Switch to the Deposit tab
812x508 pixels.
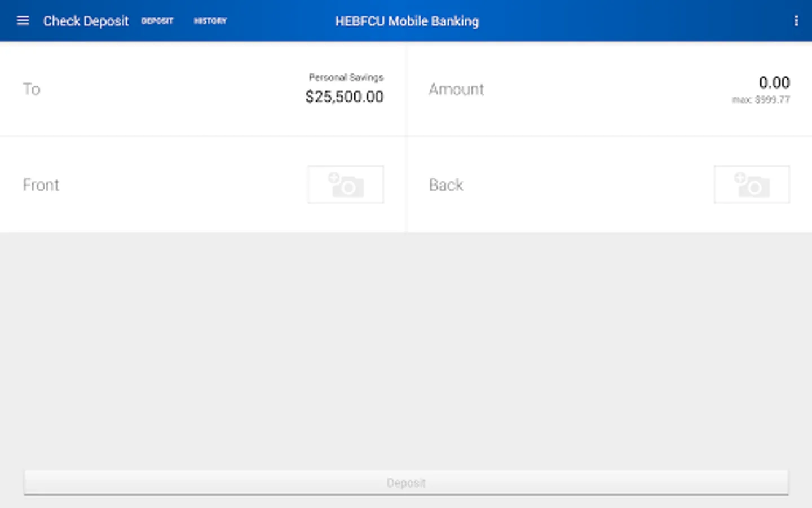157,21
